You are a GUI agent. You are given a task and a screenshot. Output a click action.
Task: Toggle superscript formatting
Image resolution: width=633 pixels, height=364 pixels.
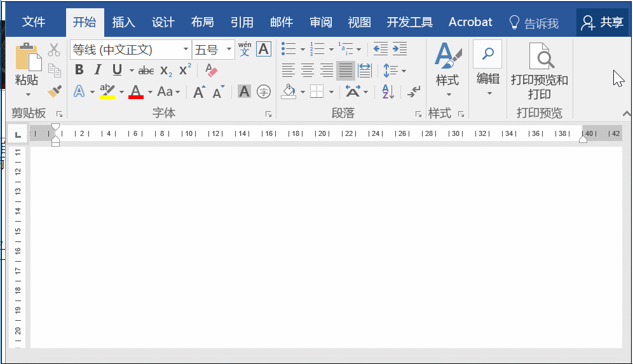coord(185,69)
